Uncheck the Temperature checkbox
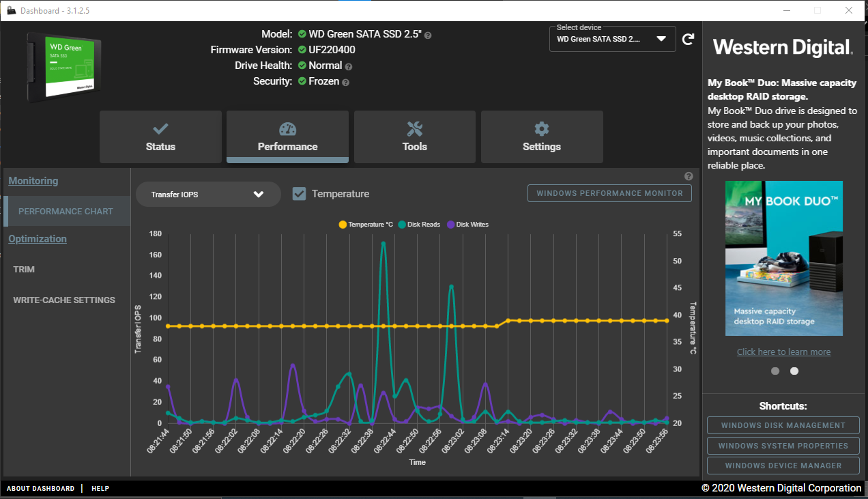Image resolution: width=868 pixels, height=499 pixels. click(299, 194)
